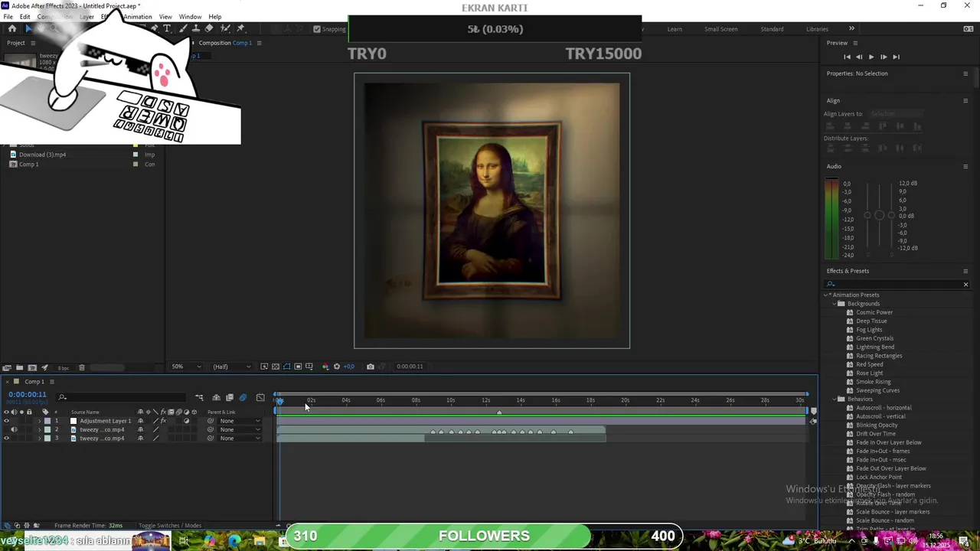Open the channel and color management icon
This screenshot has height=551, width=980.
tap(325, 367)
